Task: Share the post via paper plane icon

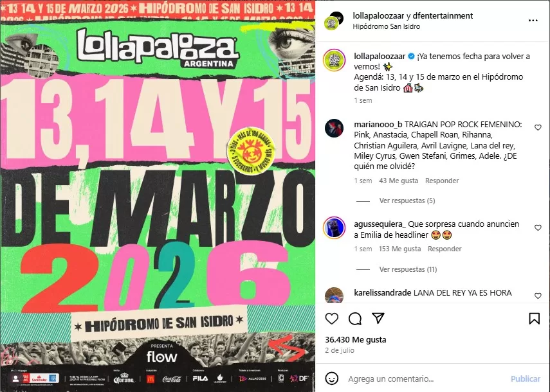Action: point(378,318)
